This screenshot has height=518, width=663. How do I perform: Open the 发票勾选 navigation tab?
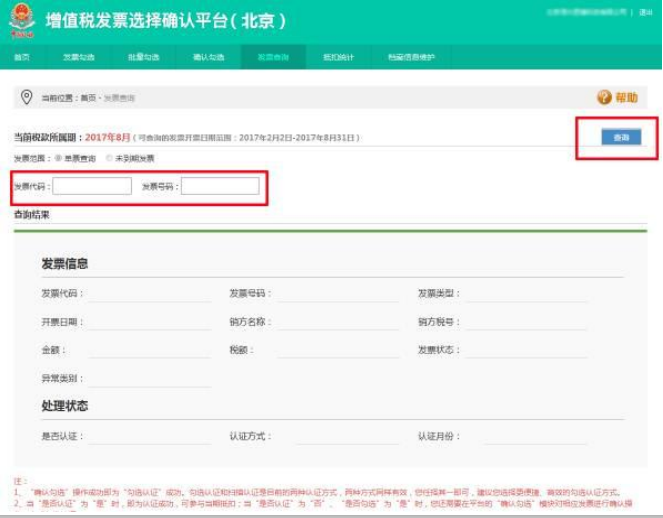79,57
